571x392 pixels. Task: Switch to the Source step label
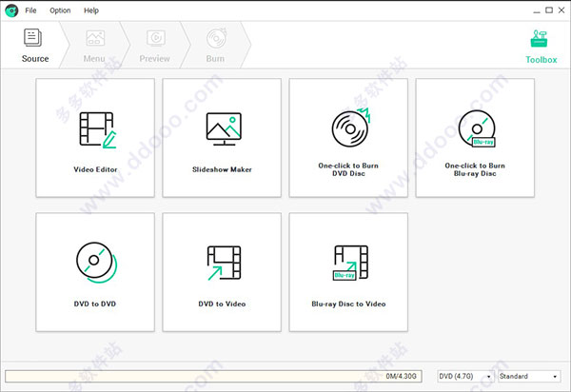(x=35, y=59)
